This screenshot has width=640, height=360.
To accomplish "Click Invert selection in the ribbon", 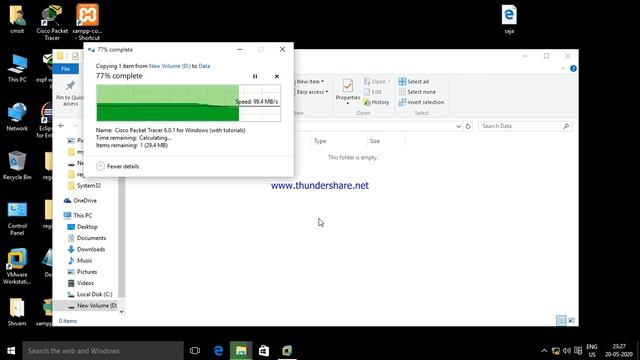I will point(421,102).
